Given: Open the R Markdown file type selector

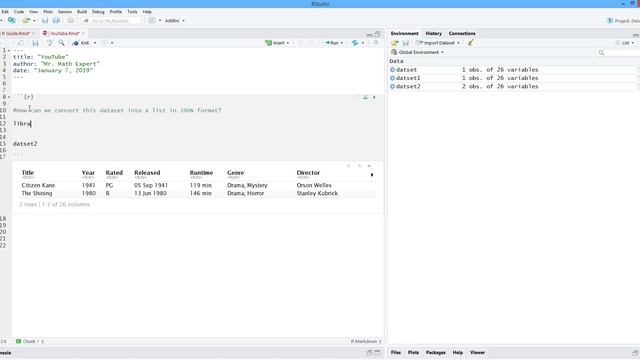Looking at the screenshot, I should 366,341.
